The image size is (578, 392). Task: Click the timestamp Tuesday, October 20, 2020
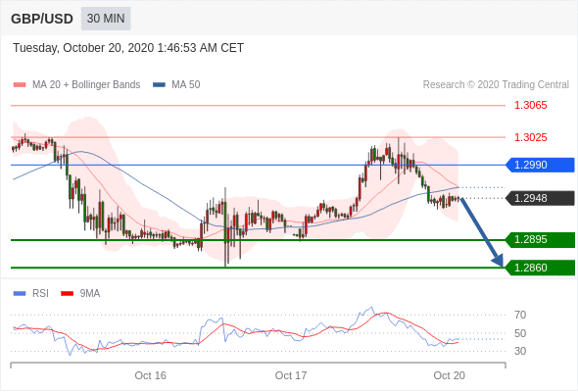128,48
